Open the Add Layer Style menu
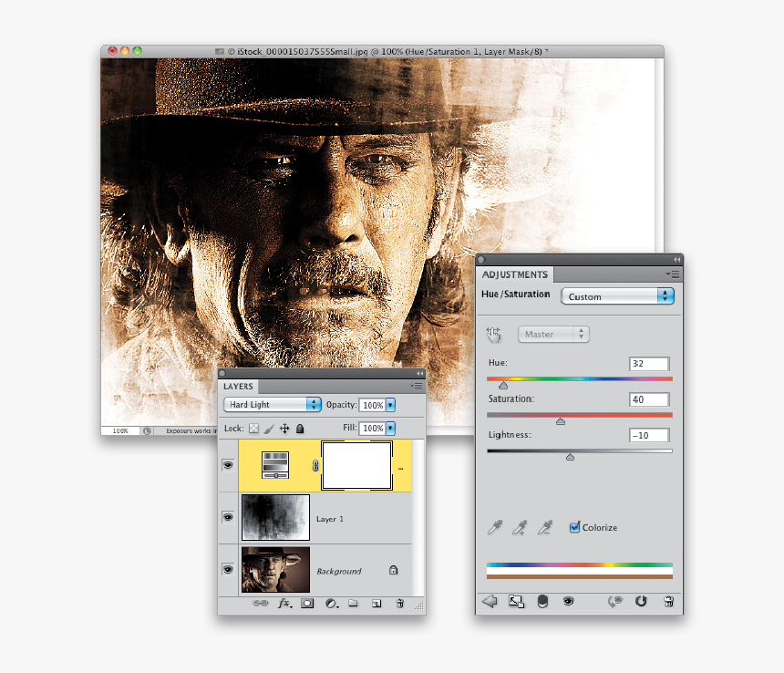 [x=286, y=604]
